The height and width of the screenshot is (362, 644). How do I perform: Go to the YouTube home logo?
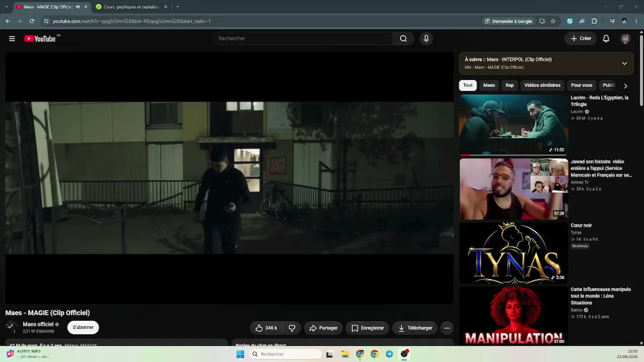tap(40, 39)
